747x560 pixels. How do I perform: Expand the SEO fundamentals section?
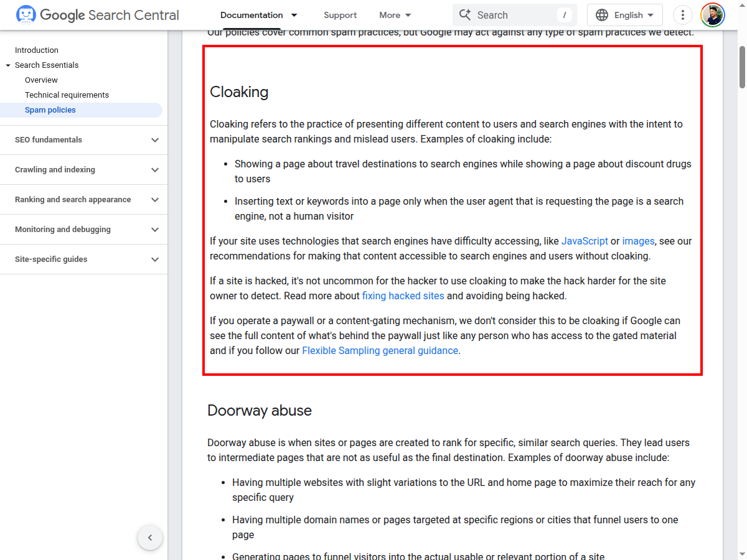[x=155, y=140]
